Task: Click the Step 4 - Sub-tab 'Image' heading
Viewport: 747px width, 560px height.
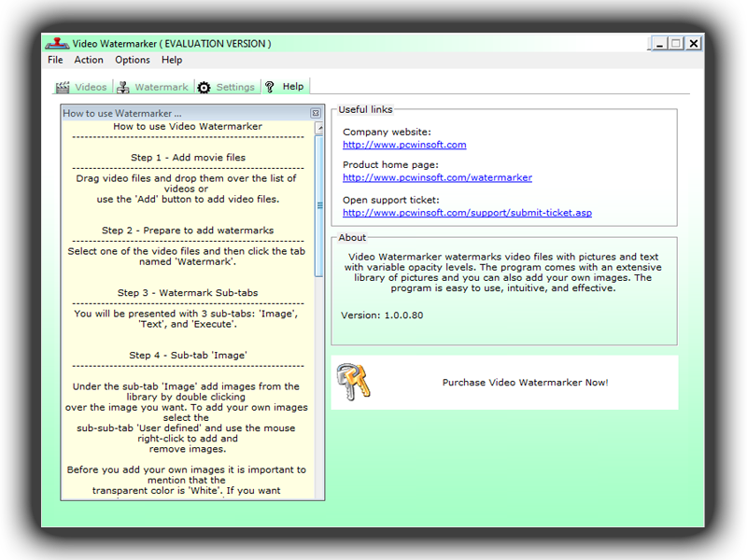Action: coord(188,356)
